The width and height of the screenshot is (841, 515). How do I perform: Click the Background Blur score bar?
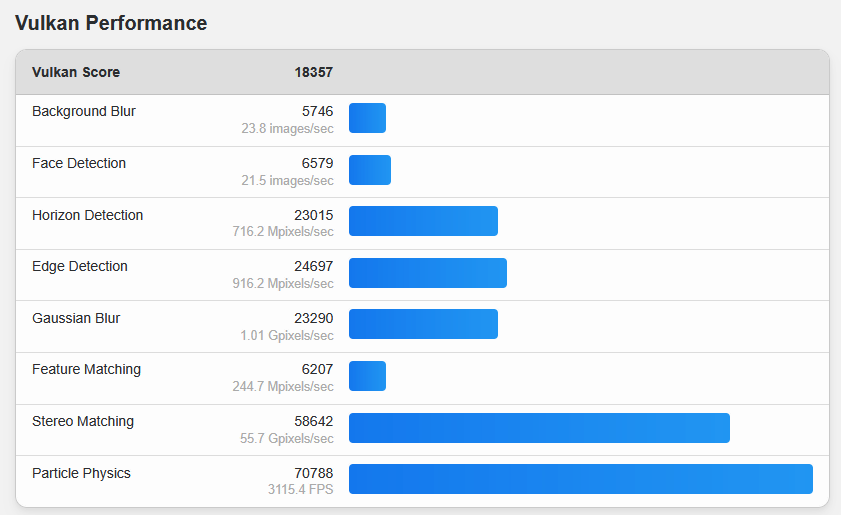tap(367, 118)
